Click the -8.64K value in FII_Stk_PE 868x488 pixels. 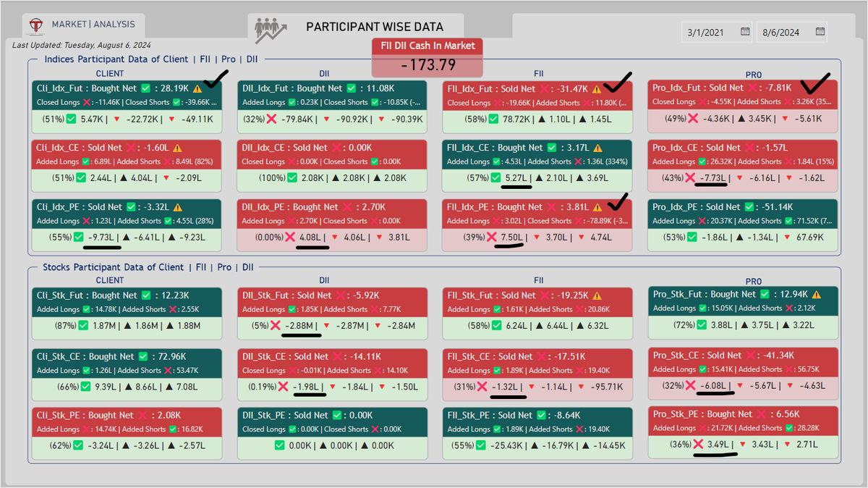566,416
